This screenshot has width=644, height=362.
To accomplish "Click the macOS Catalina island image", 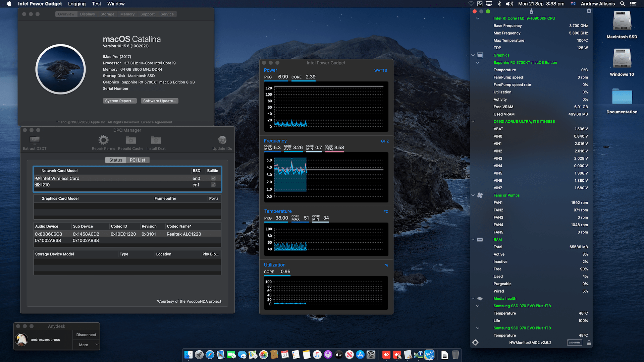I will 61,69.
